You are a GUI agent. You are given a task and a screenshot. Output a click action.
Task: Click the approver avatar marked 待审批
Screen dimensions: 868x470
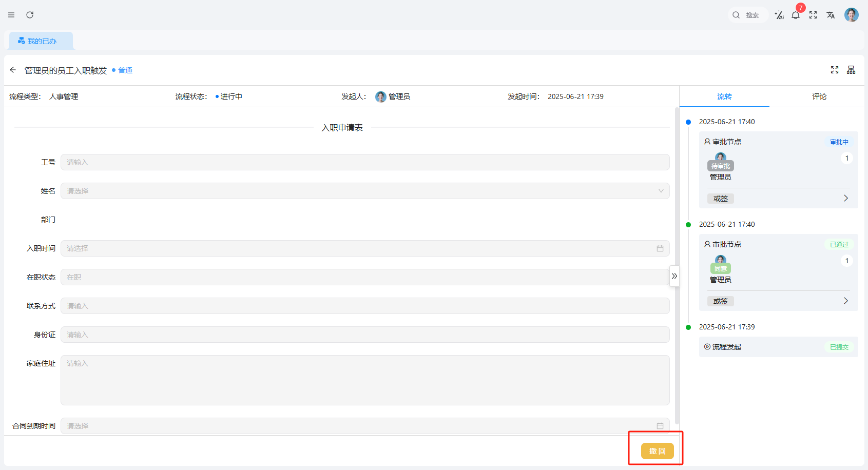pyautogui.click(x=721, y=157)
